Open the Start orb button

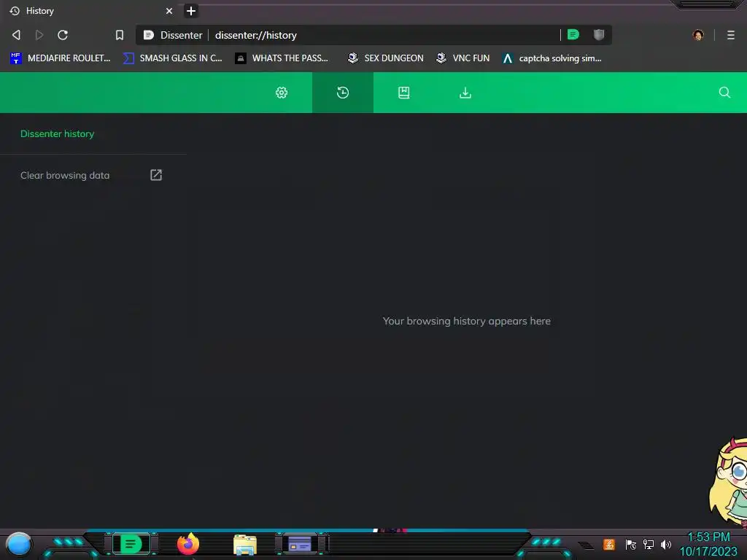click(18, 545)
